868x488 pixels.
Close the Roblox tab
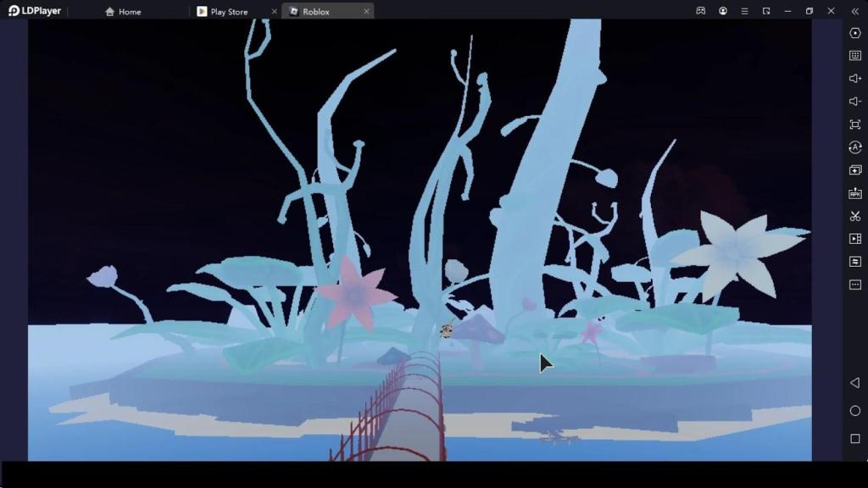tap(366, 12)
